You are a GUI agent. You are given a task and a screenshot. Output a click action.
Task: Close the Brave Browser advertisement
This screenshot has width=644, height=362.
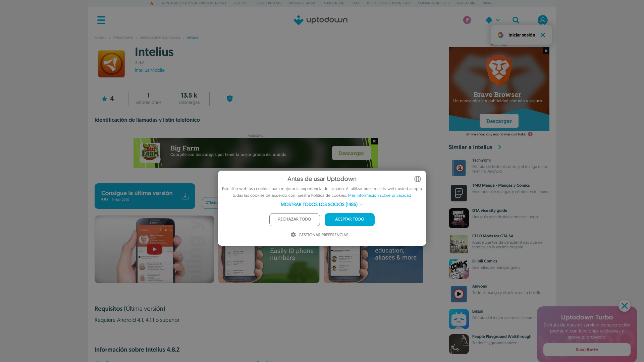(x=546, y=50)
